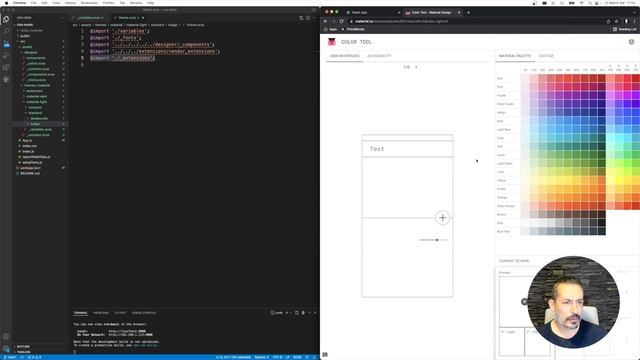The width and height of the screenshot is (640, 360).
Task: Open Extensions view in activity bar
Action: click(6, 67)
